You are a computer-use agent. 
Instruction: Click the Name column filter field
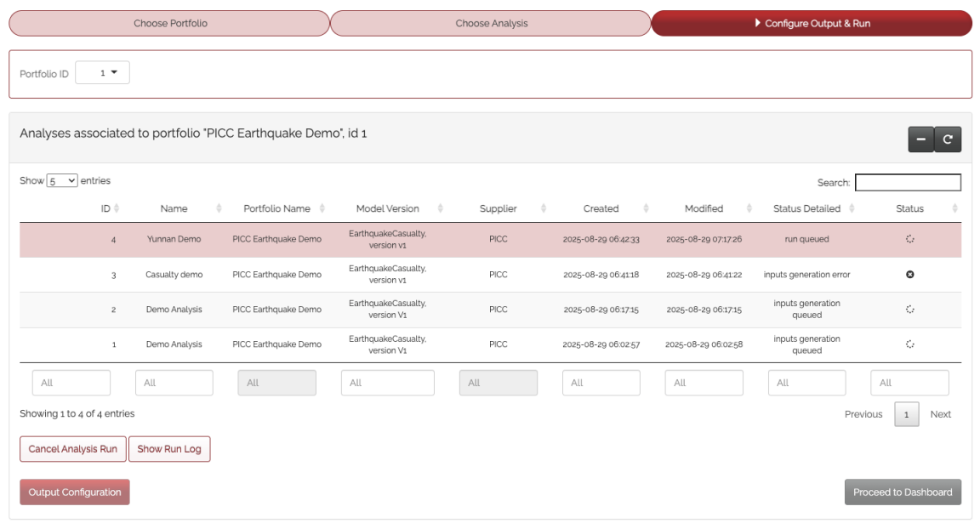point(174,383)
